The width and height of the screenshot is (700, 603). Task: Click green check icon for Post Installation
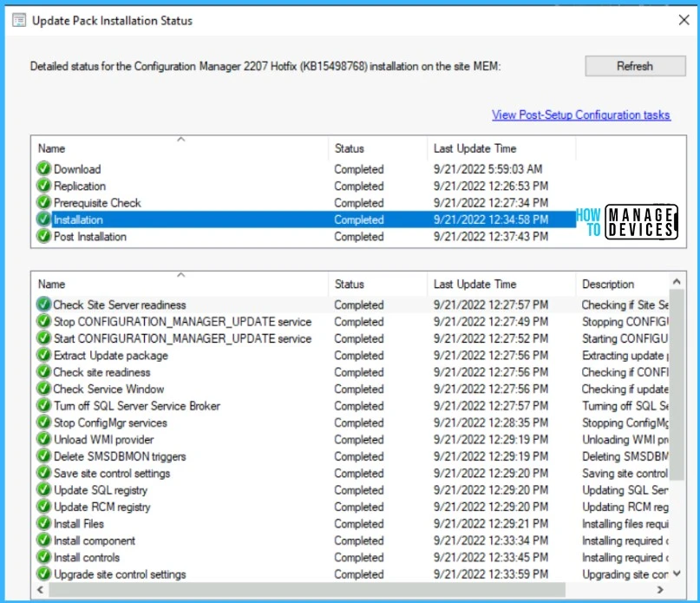[x=43, y=236]
